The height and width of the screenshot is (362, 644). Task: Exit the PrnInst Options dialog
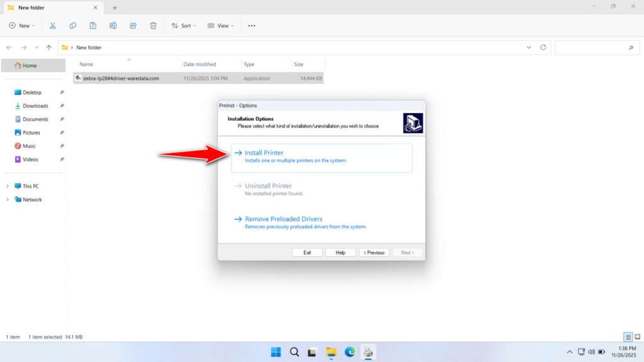pos(307,252)
